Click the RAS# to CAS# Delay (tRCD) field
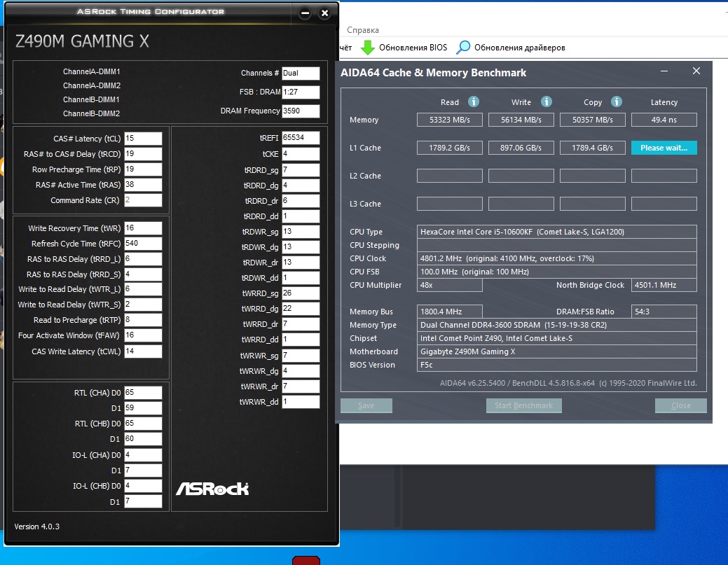 pyautogui.click(x=143, y=153)
